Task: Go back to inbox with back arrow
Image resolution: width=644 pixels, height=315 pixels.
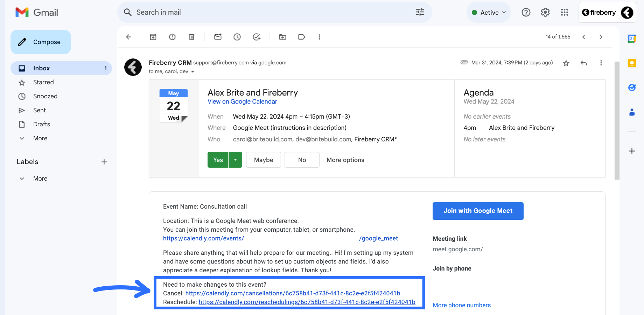Action: point(129,37)
